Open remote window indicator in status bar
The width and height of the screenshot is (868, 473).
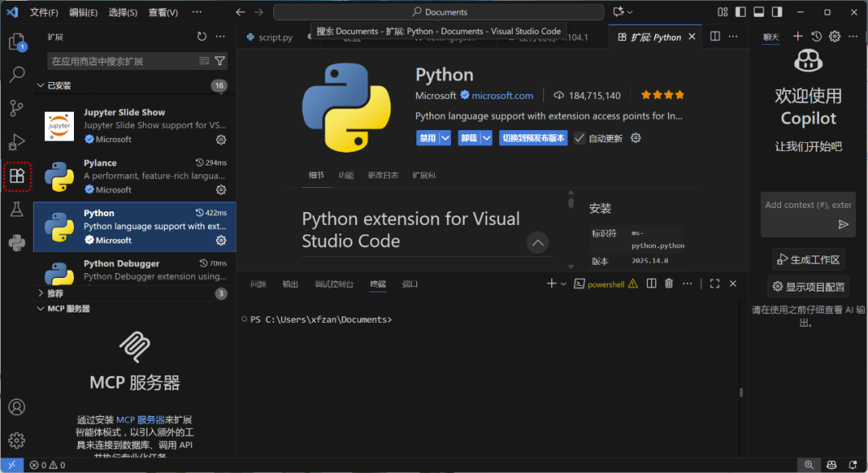click(x=11, y=465)
